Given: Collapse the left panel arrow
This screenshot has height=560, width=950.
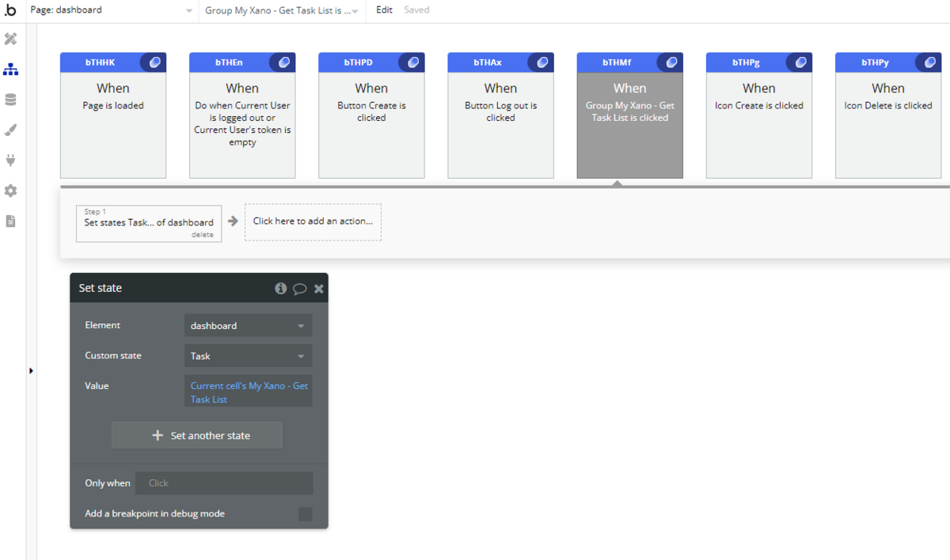Looking at the screenshot, I should (x=31, y=370).
